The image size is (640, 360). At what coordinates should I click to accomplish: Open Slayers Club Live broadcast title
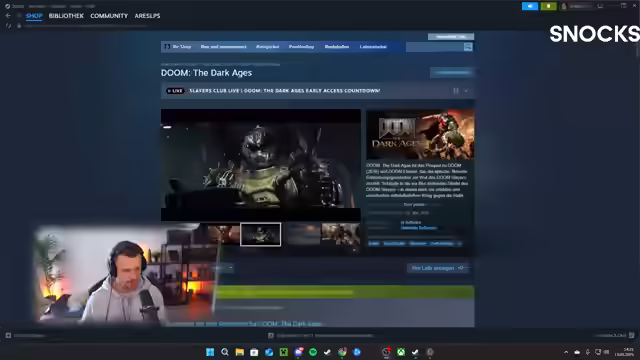click(x=284, y=91)
